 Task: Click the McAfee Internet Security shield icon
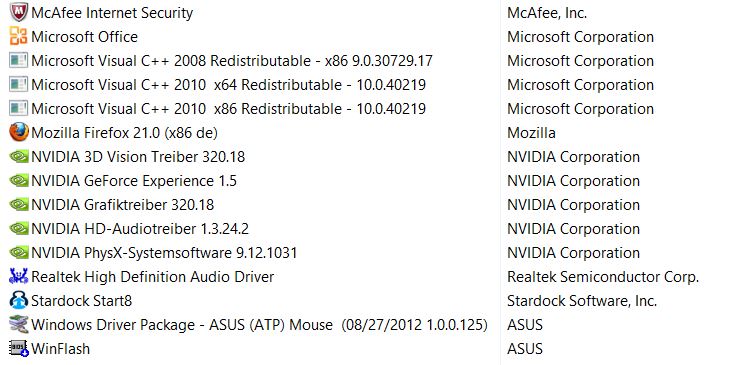coord(19,13)
